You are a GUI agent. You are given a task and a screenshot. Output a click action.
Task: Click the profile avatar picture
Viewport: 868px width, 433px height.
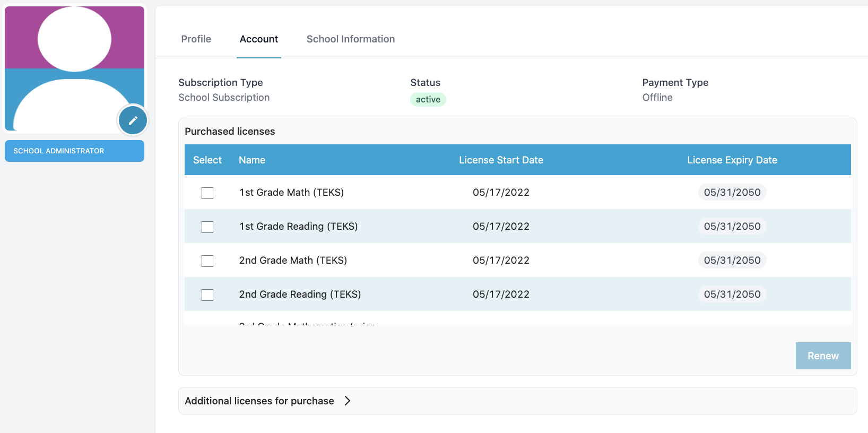point(74,68)
